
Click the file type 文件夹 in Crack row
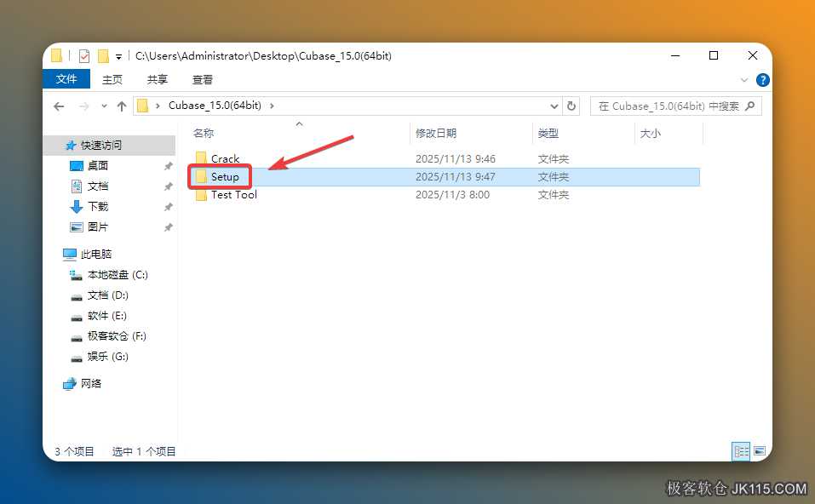coord(553,158)
